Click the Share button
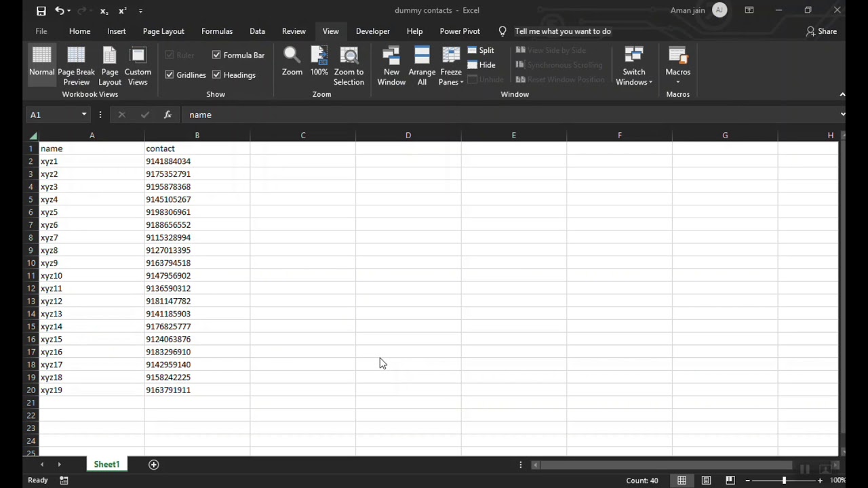Image resolution: width=868 pixels, height=488 pixels. (821, 31)
